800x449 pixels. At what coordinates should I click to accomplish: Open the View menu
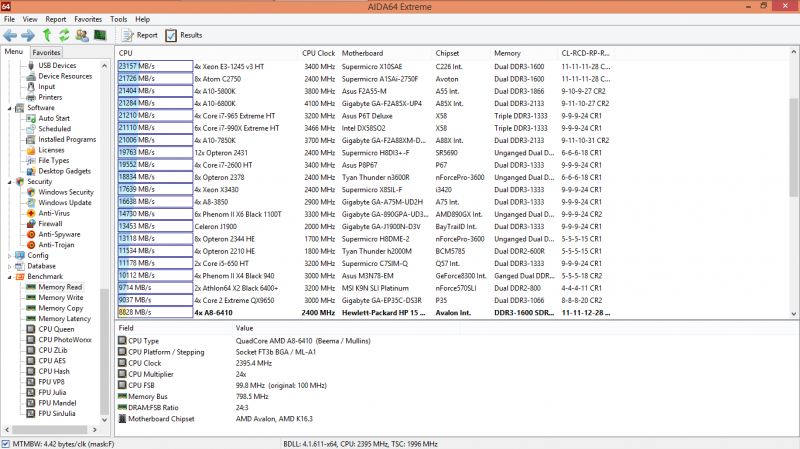tap(30, 19)
